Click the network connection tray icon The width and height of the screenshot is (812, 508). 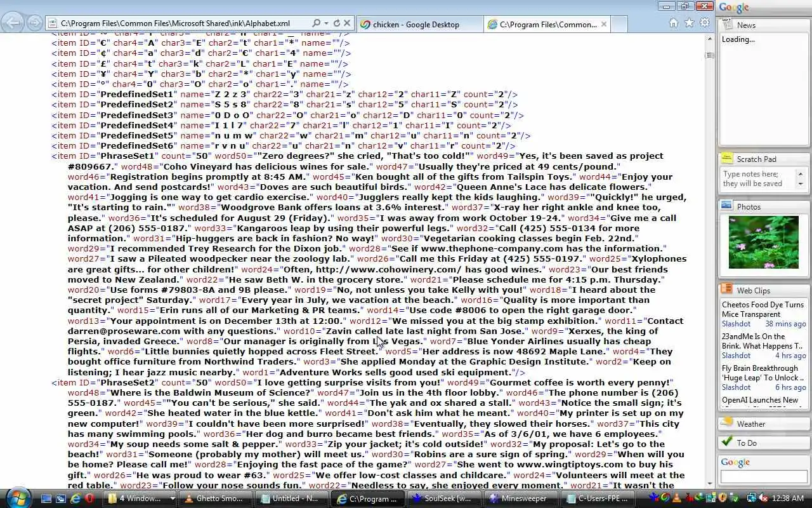coord(752,498)
